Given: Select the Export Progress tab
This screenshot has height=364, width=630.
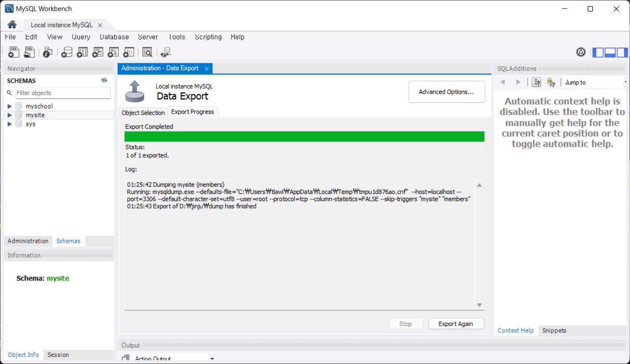Looking at the screenshot, I should click(193, 112).
